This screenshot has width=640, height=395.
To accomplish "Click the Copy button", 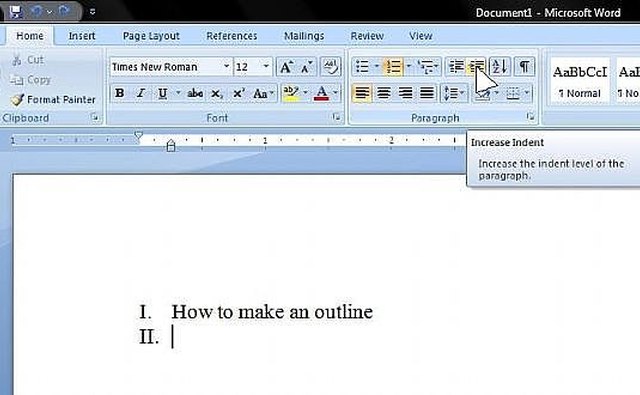I will click(30, 80).
